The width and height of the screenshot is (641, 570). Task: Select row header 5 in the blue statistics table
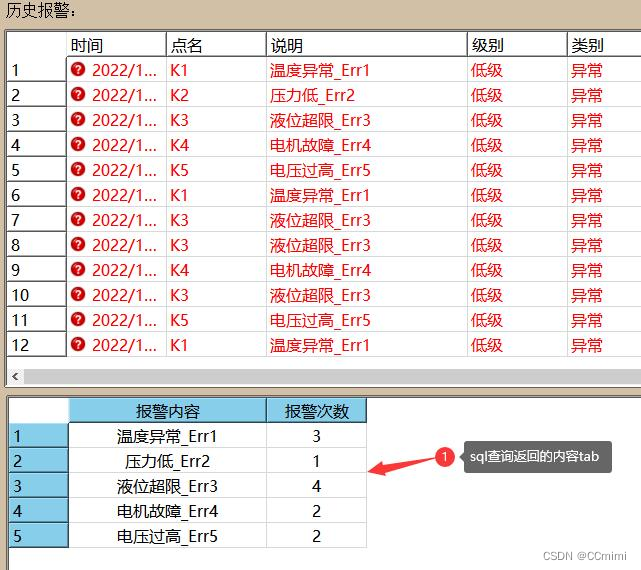coord(38,536)
